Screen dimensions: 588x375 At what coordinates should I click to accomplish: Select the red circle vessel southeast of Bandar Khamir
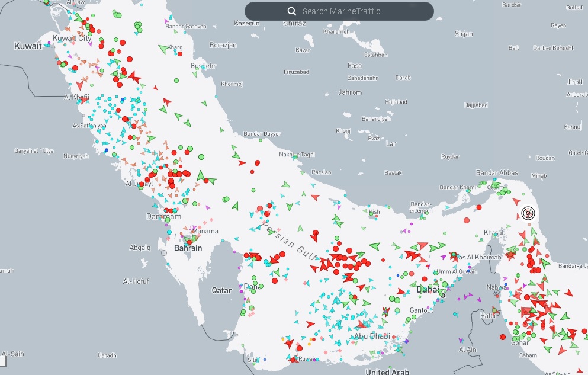pyautogui.click(x=479, y=207)
